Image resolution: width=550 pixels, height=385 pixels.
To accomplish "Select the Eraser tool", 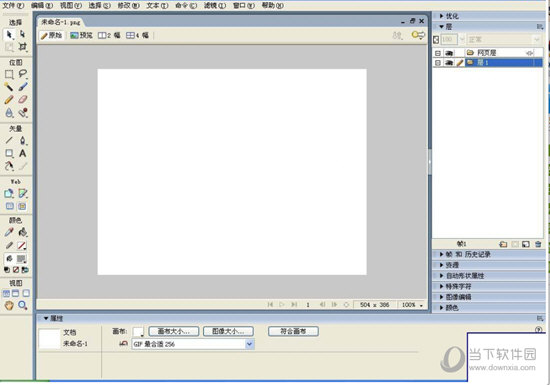I will point(22,100).
